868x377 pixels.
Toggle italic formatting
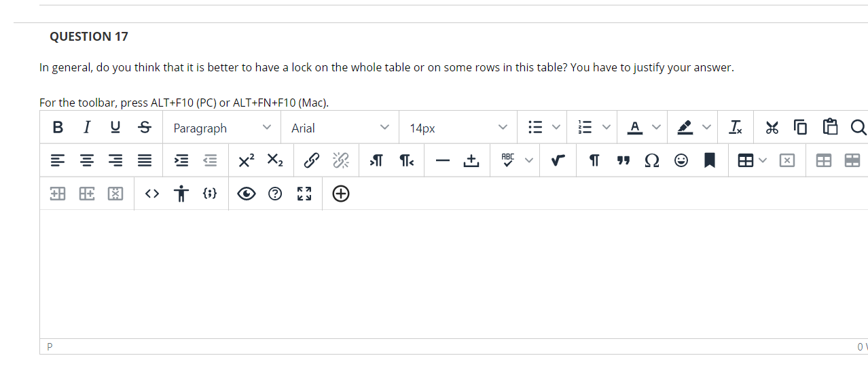click(x=87, y=128)
